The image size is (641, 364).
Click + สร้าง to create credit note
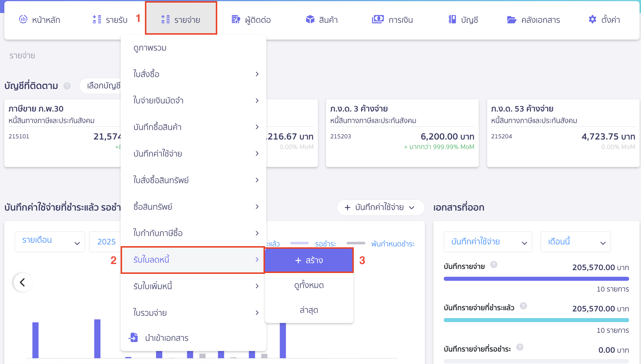pos(309,260)
